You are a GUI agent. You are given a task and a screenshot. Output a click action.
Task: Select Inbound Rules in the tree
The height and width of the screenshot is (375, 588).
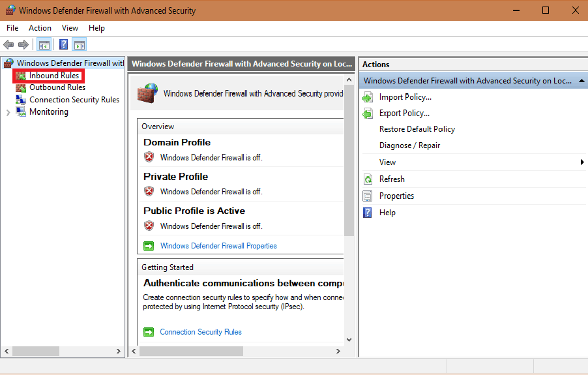pyautogui.click(x=54, y=76)
